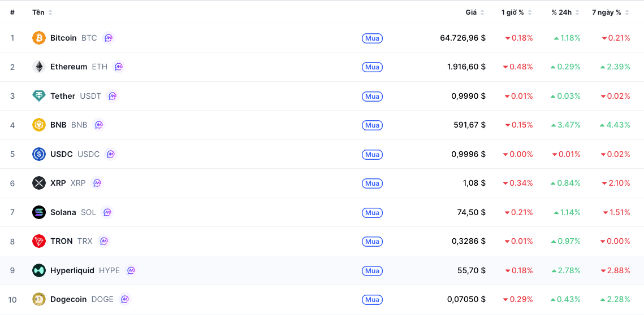Open the chat bubble icon beside Hyperliquid HYPE
644x315 pixels.
131,270
